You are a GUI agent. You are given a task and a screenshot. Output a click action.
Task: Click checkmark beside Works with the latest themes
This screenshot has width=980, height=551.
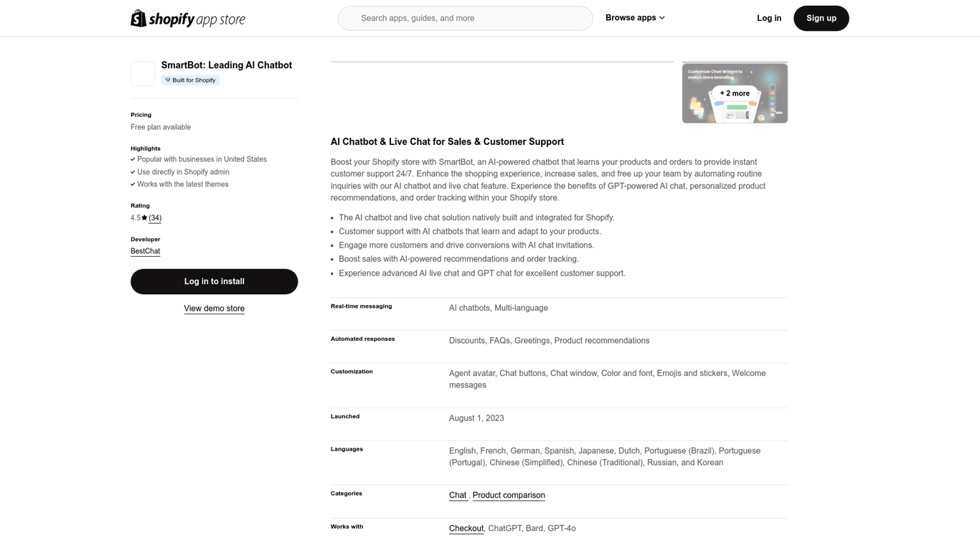(x=133, y=184)
